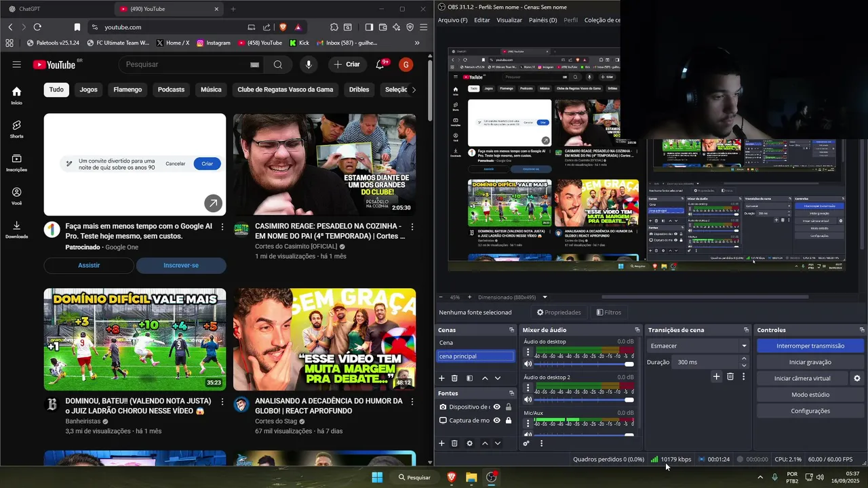The image size is (868, 488).
Task: Adjust Áudio do desktop volume slider
Action: [x=584, y=364]
